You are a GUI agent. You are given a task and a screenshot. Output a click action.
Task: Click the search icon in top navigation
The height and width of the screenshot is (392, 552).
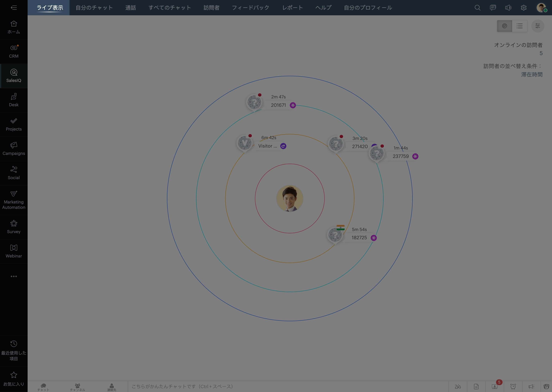point(478,8)
